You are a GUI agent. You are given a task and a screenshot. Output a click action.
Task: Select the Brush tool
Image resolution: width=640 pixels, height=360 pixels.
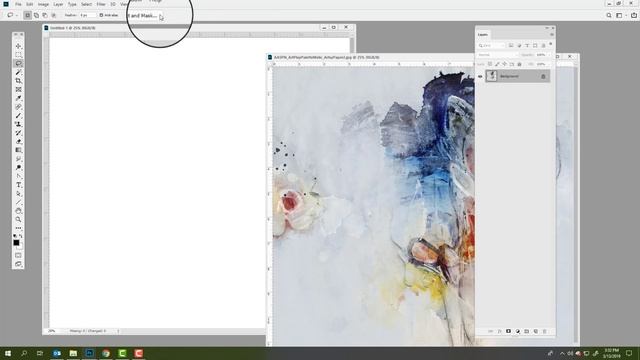click(x=18, y=116)
